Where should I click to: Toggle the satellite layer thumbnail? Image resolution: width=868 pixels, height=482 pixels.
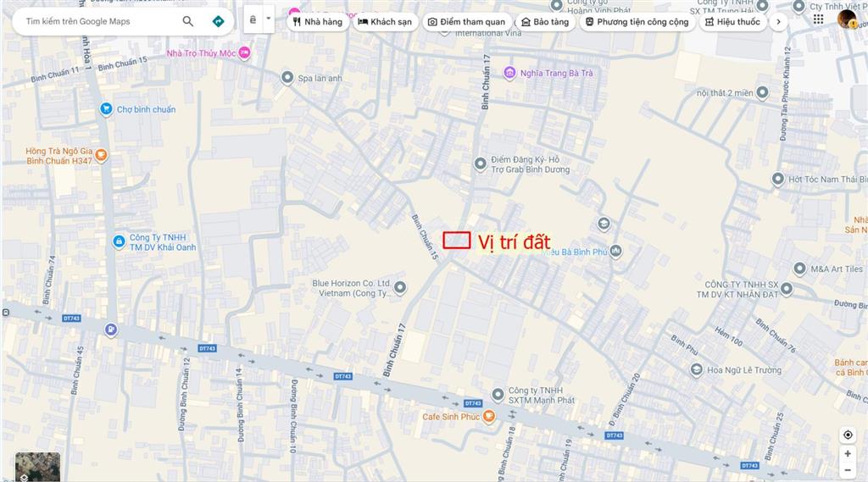click(x=37, y=467)
